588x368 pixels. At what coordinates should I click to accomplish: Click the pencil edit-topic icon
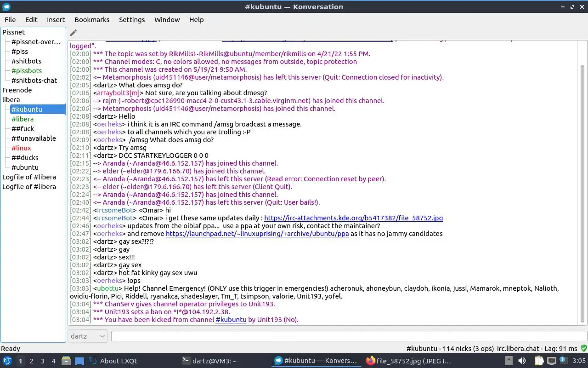(73, 33)
